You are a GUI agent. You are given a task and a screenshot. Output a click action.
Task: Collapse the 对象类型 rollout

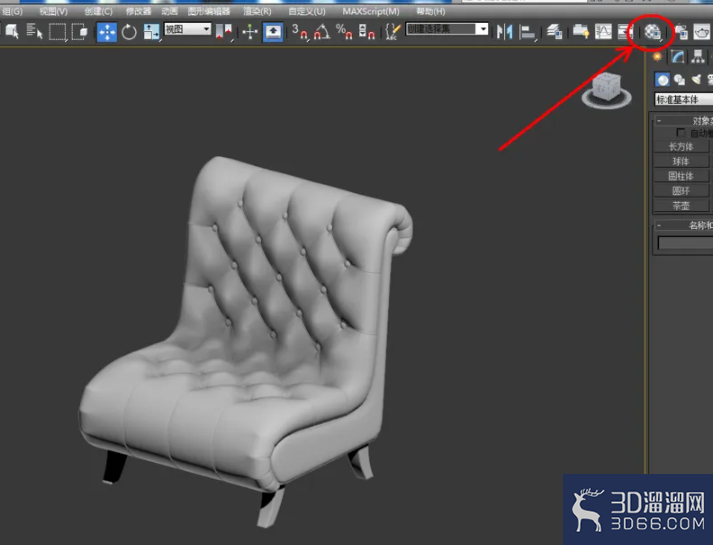point(683,120)
